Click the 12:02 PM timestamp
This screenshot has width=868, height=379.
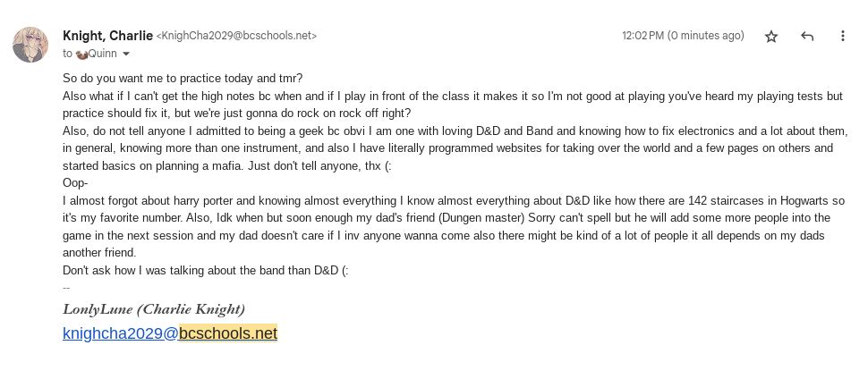(683, 36)
